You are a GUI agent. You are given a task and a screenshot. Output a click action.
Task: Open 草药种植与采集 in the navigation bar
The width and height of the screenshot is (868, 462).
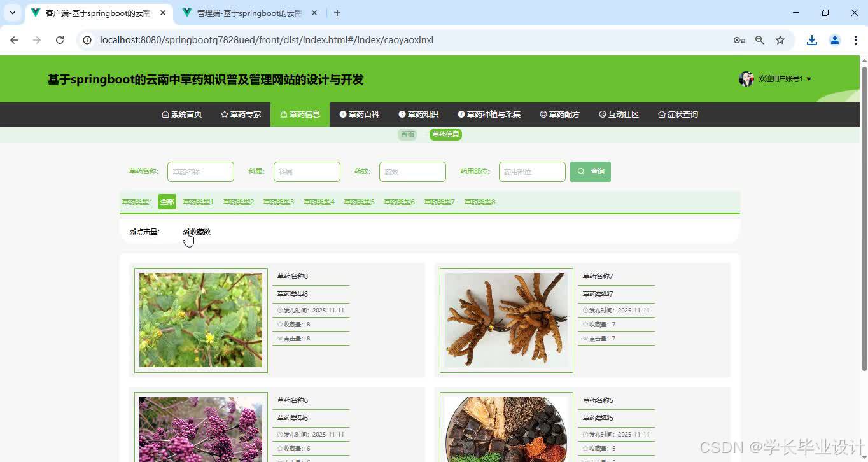pyautogui.click(x=489, y=115)
